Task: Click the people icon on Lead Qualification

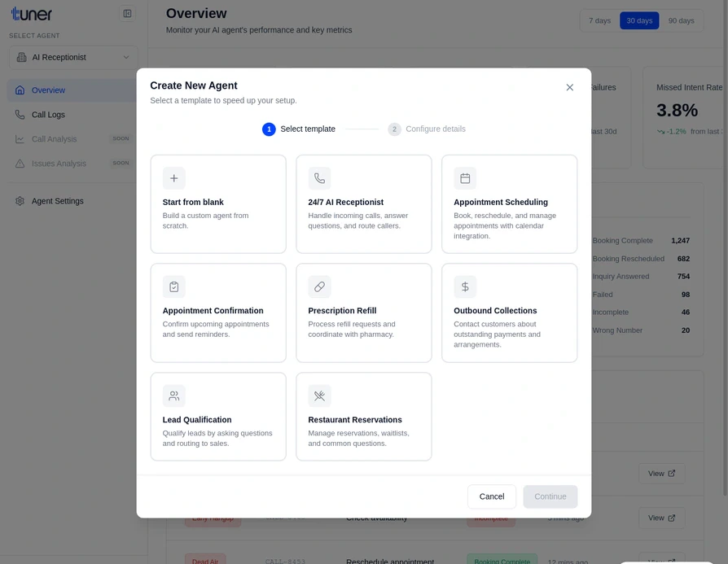Action: coord(173,396)
